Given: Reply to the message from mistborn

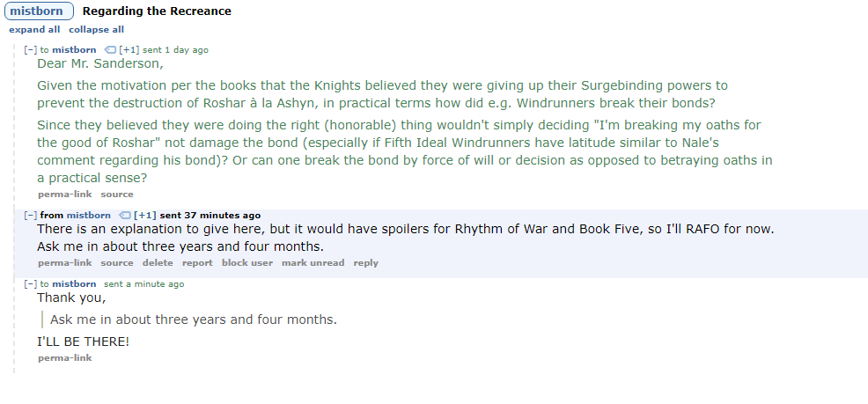Looking at the screenshot, I should (366, 263).
